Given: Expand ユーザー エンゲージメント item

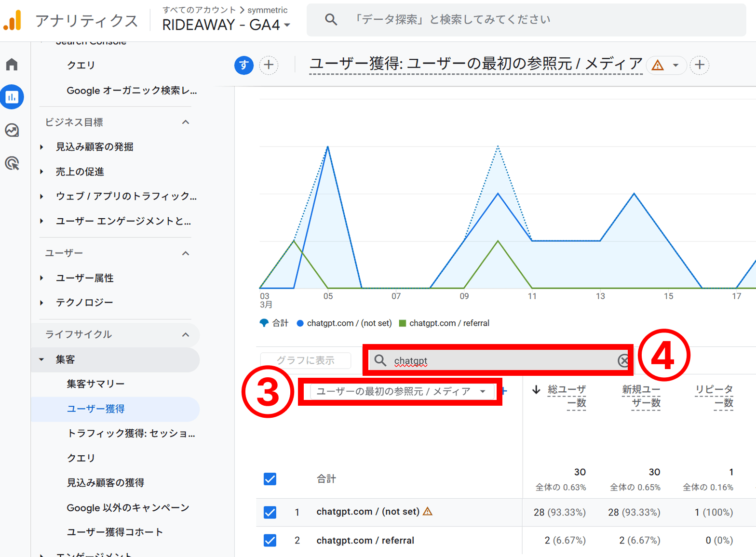Looking at the screenshot, I should point(42,221).
